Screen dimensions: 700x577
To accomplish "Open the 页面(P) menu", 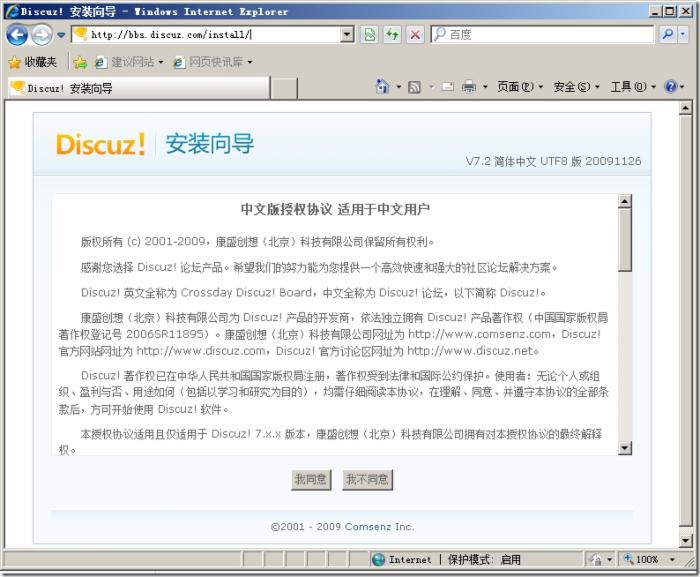I will tap(520, 87).
